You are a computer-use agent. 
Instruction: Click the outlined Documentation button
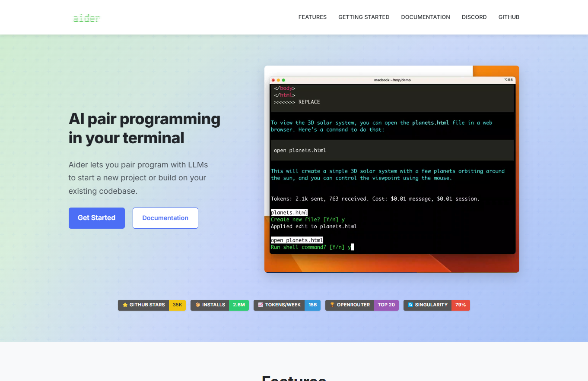[x=165, y=218]
